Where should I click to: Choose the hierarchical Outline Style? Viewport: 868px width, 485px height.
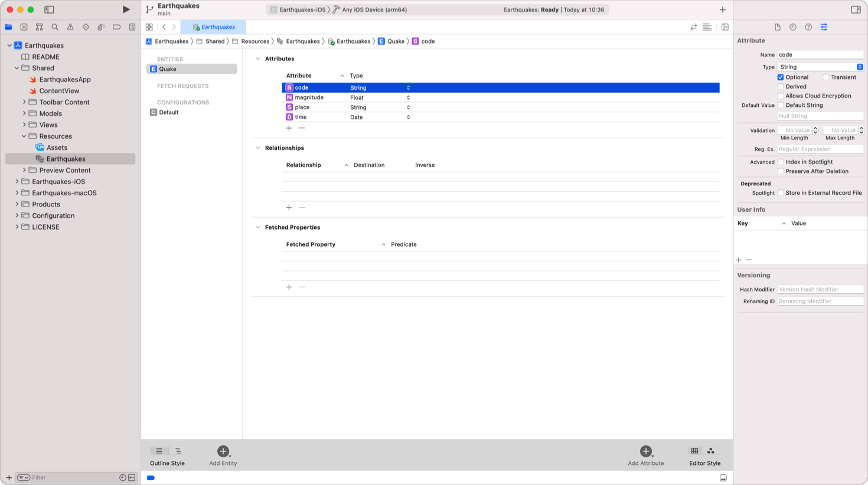click(178, 451)
